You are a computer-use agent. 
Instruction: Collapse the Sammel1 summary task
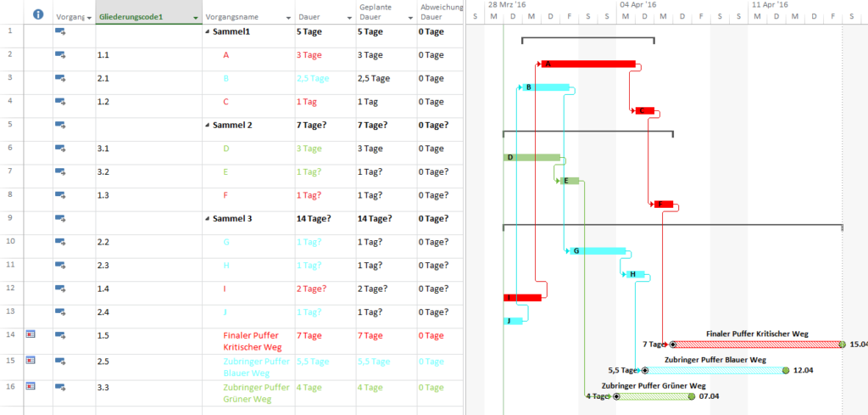208,32
